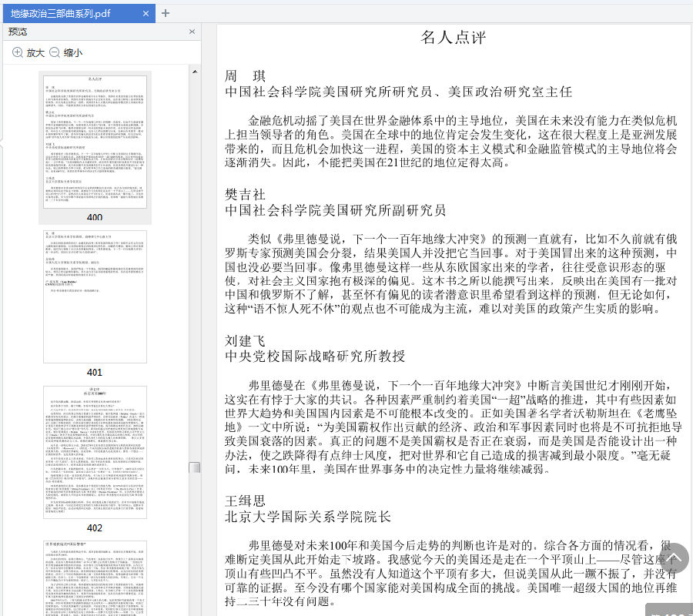Click the 缩小 text label
Image resolution: width=693 pixels, height=616 pixels.
pyautogui.click(x=73, y=52)
